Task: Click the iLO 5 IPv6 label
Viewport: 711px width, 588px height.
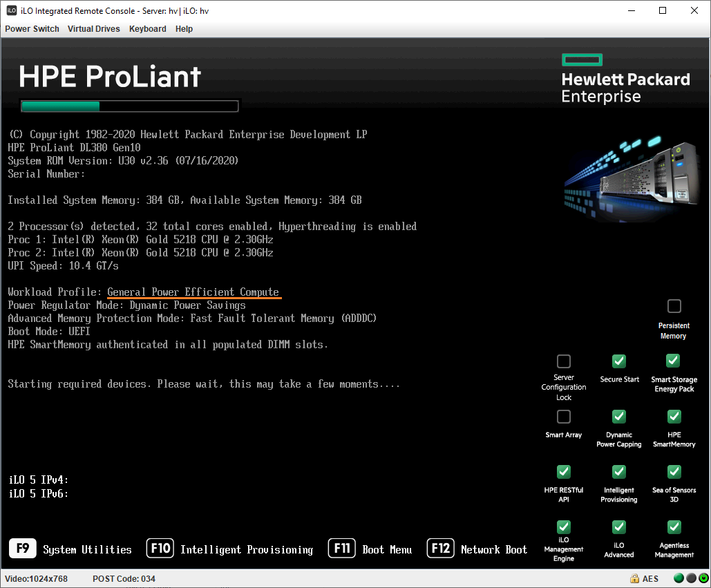Action: click(39, 494)
